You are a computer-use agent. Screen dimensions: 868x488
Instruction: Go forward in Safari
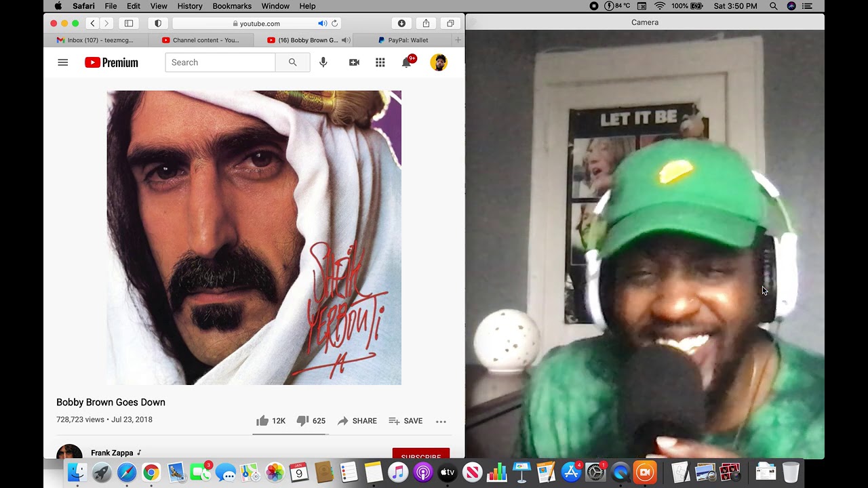(x=106, y=23)
